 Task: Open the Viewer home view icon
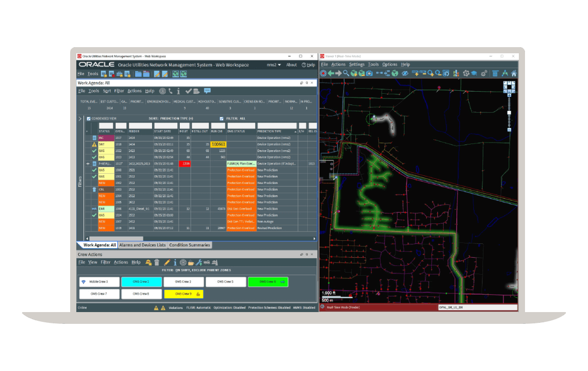click(x=514, y=73)
